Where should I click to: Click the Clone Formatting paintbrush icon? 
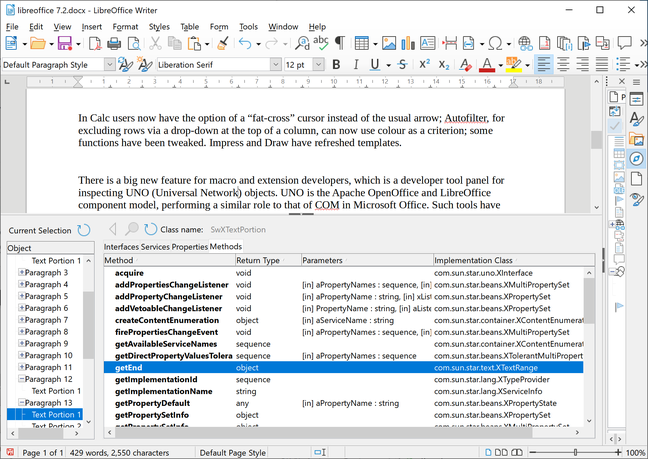(223, 43)
